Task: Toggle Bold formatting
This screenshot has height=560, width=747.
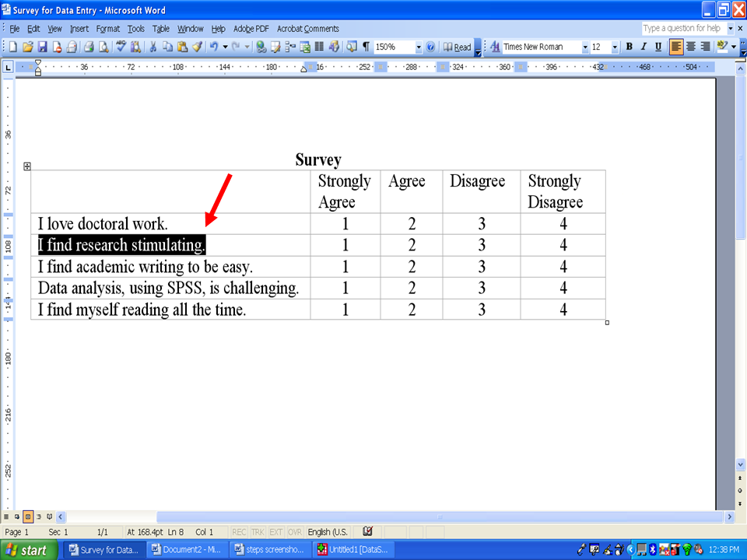Action: coord(629,47)
